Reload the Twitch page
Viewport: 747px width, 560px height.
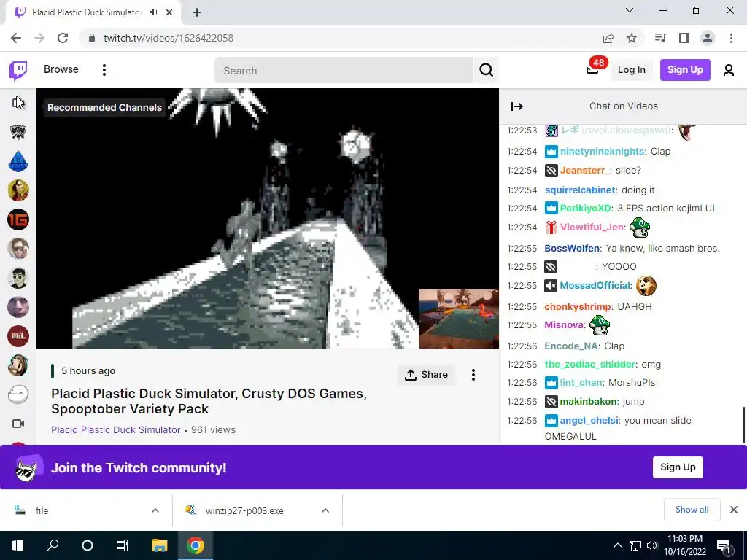coord(63,38)
